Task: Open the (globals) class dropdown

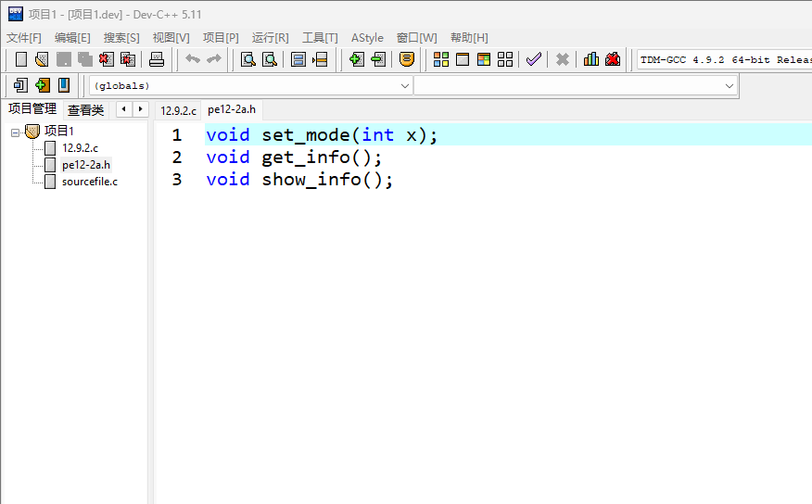Action: (251, 86)
